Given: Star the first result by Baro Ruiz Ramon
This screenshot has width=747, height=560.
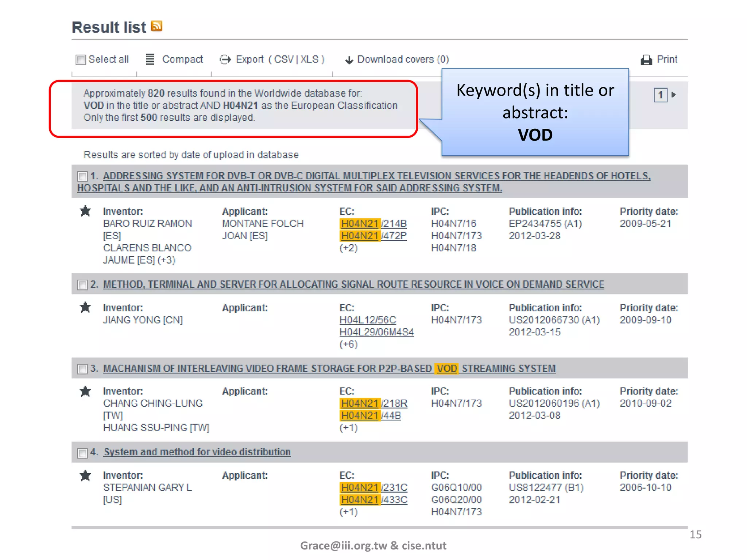Looking at the screenshot, I should click(85, 211).
